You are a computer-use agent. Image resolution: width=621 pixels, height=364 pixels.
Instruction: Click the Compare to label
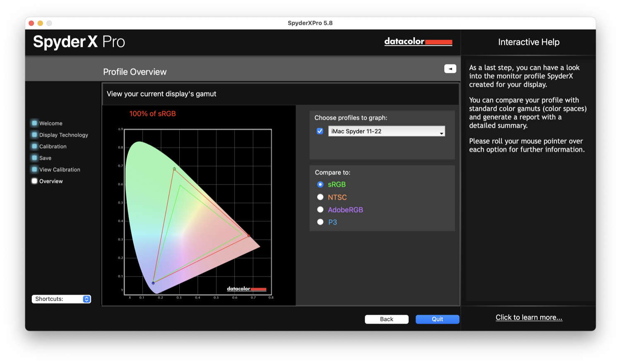[332, 172]
